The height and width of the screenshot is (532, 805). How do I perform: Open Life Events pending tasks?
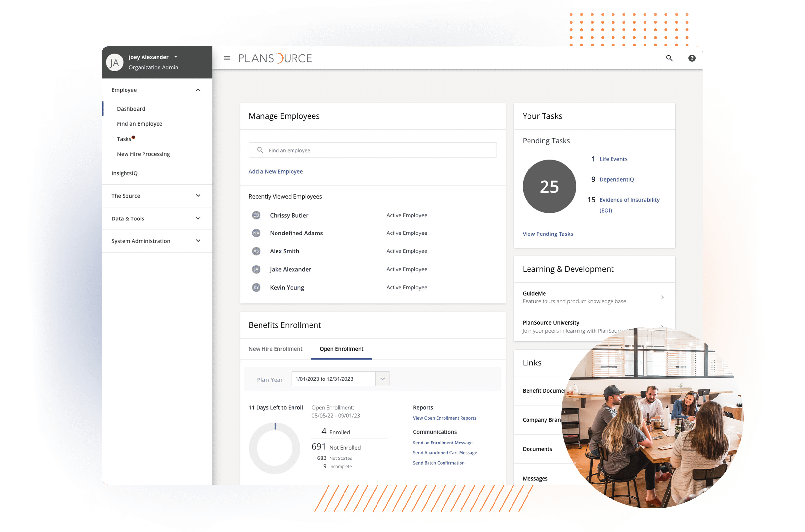(x=613, y=159)
